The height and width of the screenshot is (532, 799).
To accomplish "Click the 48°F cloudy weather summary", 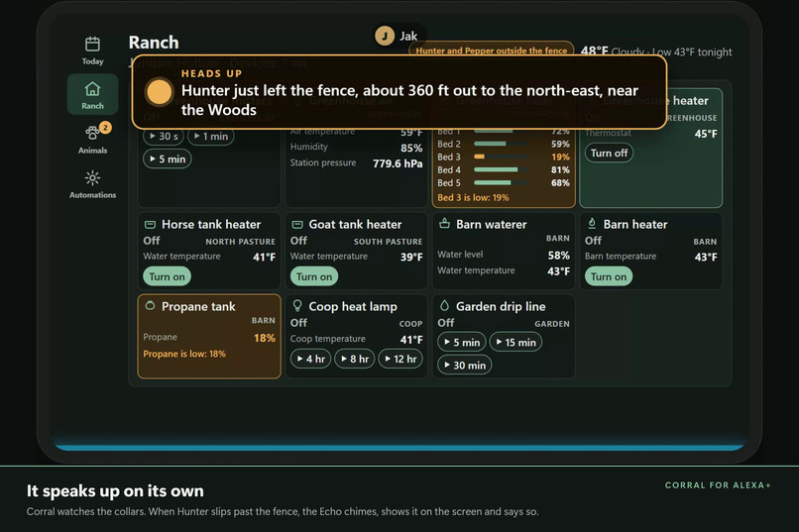I will pos(656,52).
